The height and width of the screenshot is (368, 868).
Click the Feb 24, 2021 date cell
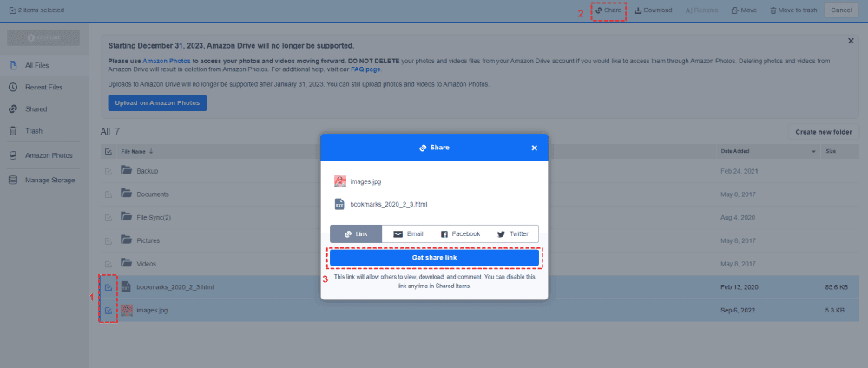[738, 172]
